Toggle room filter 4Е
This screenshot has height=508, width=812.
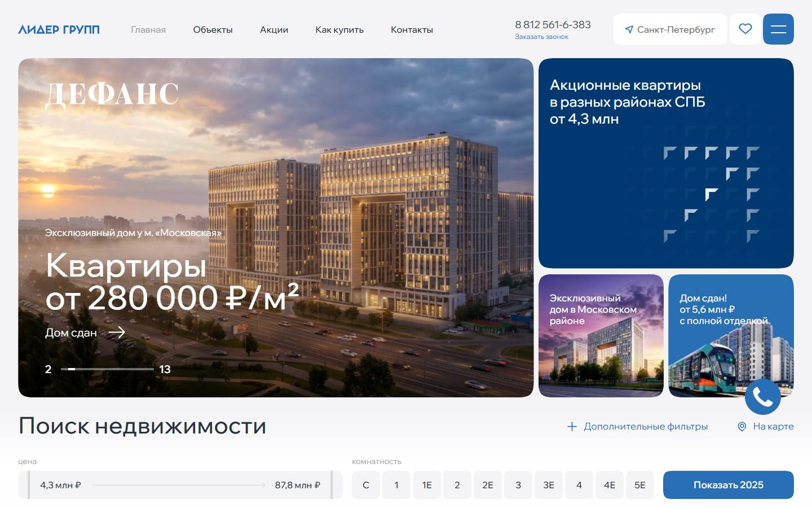pos(610,485)
